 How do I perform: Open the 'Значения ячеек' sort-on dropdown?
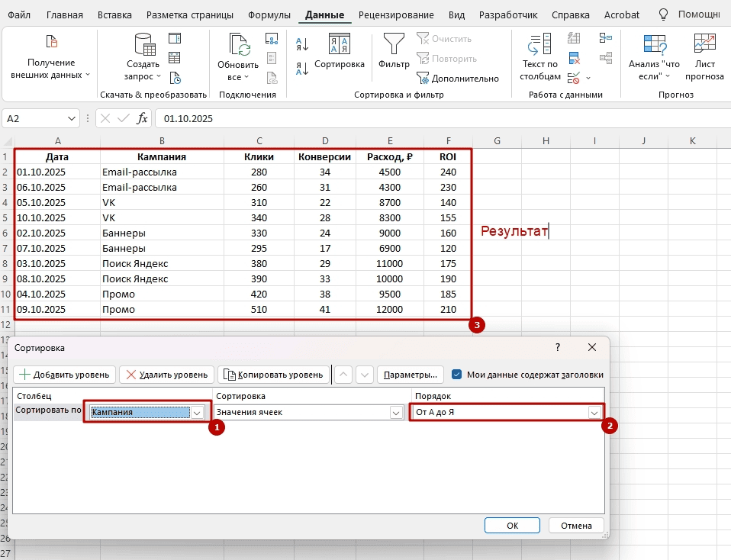395,412
